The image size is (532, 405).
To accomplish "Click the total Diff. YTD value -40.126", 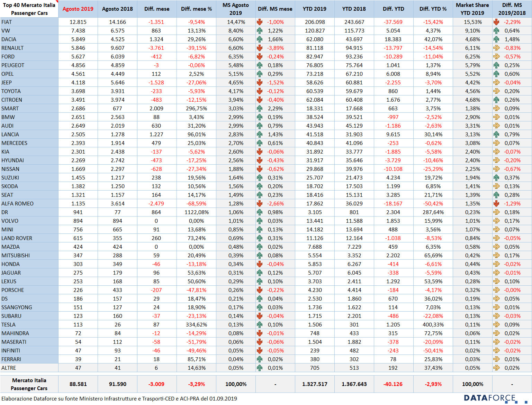I will click(393, 384).
